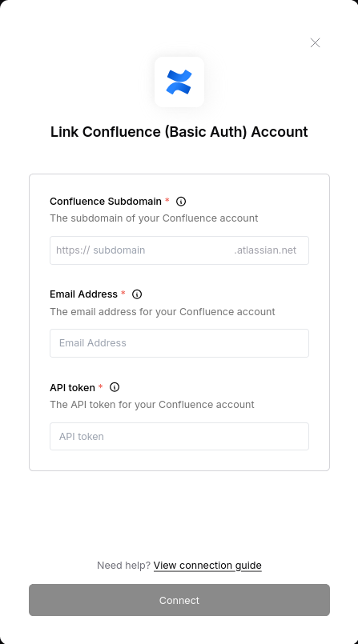Select the Email Address text box
Screen dimensions: 358x644
click(179, 343)
